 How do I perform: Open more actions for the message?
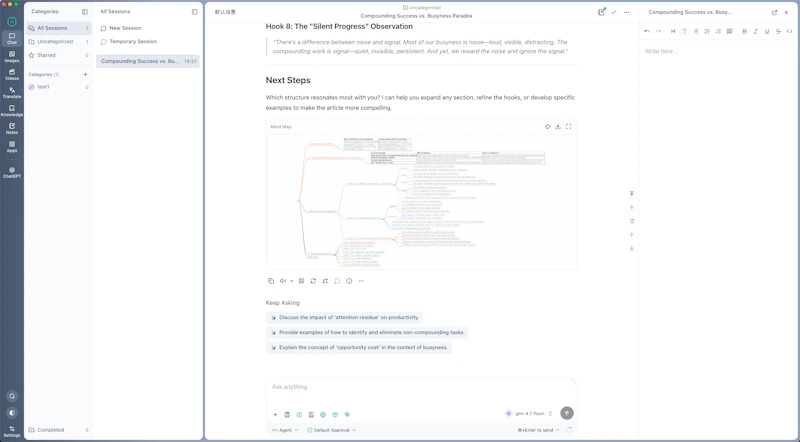click(x=361, y=281)
